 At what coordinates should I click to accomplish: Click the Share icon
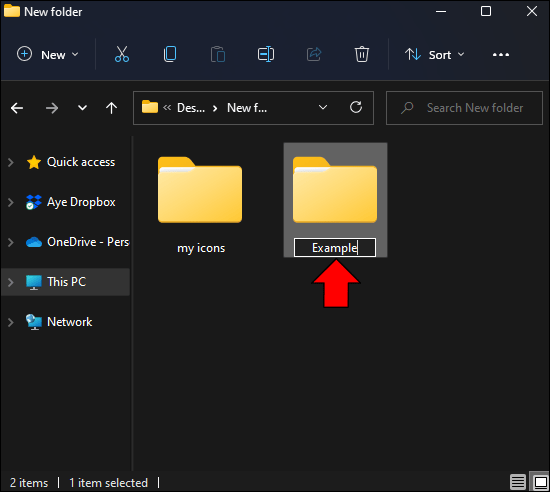[314, 54]
